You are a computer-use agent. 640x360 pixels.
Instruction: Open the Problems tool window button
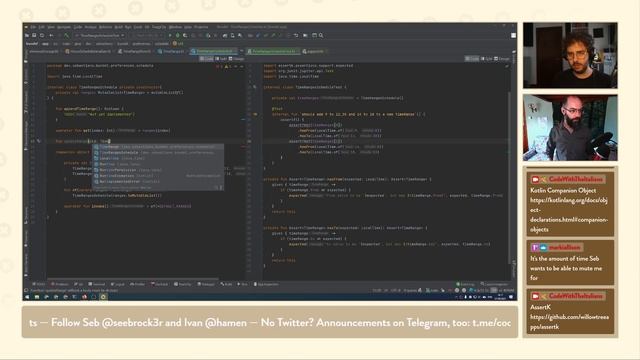click(x=60, y=284)
